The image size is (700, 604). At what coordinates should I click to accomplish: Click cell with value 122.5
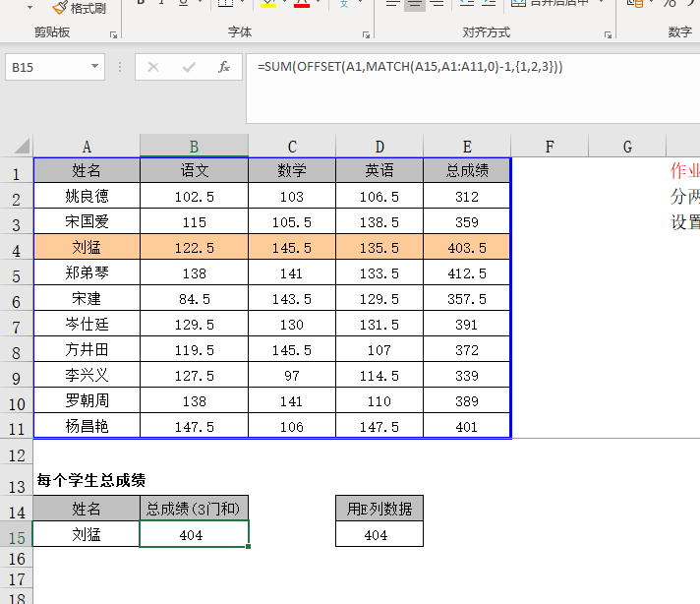pyautogui.click(x=195, y=248)
